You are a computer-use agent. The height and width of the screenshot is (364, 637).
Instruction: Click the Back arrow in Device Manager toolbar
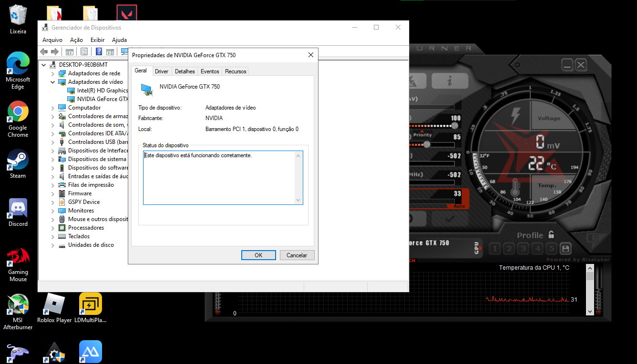pos(44,51)
